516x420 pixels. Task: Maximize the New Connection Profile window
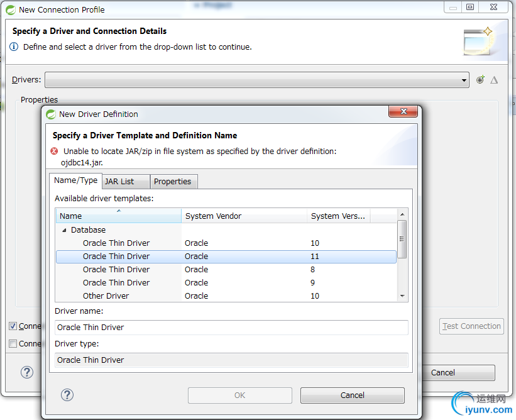click(x=470, y=7)
